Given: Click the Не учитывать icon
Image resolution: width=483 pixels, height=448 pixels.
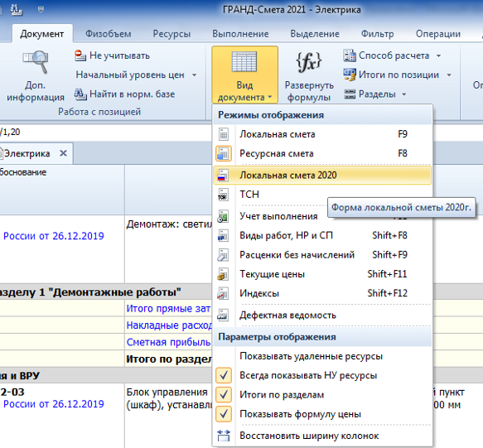Looking at the screenshot, I should (x=80, y=55).
